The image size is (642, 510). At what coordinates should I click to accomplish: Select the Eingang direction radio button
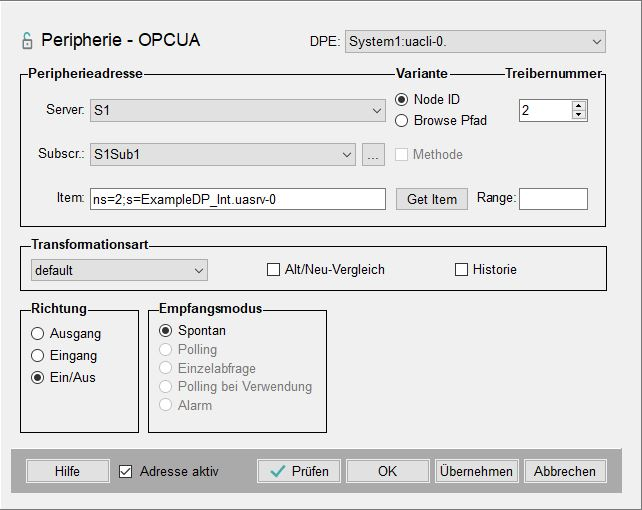pyautogui.click(x=38, y=355)
